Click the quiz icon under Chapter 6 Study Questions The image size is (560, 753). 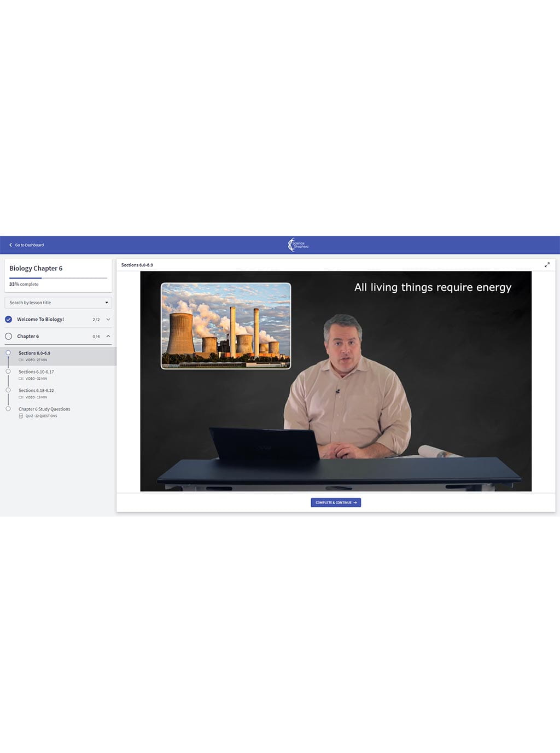[x=20, y=416]
